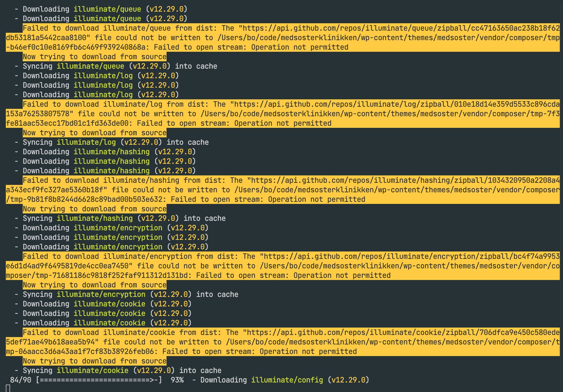Image resolution: width=563 pixels, height=392 pixels.
Task: Click the 93% progress percentage
Action: pos(177,380)
